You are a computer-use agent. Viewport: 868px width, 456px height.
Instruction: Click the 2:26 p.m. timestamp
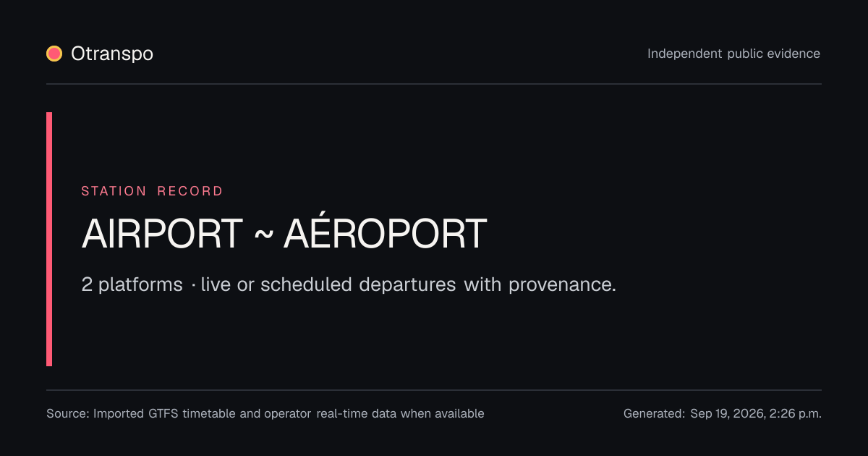pos(794,414)
